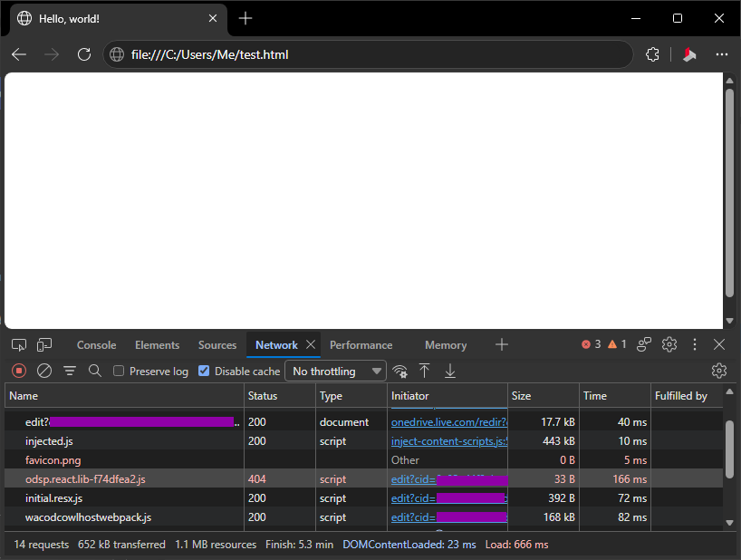Toggle the network filter bar

[70, 371]
